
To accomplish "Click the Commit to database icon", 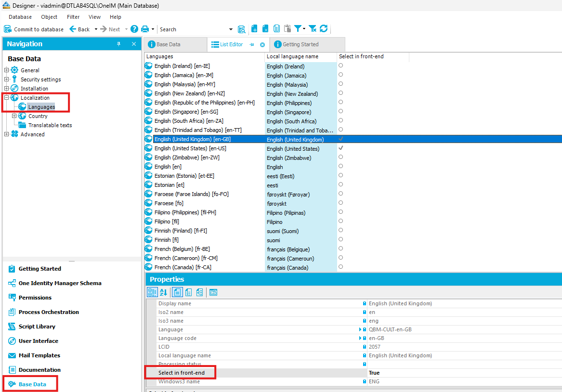I will pyautogui.click(x=7, y=29).
